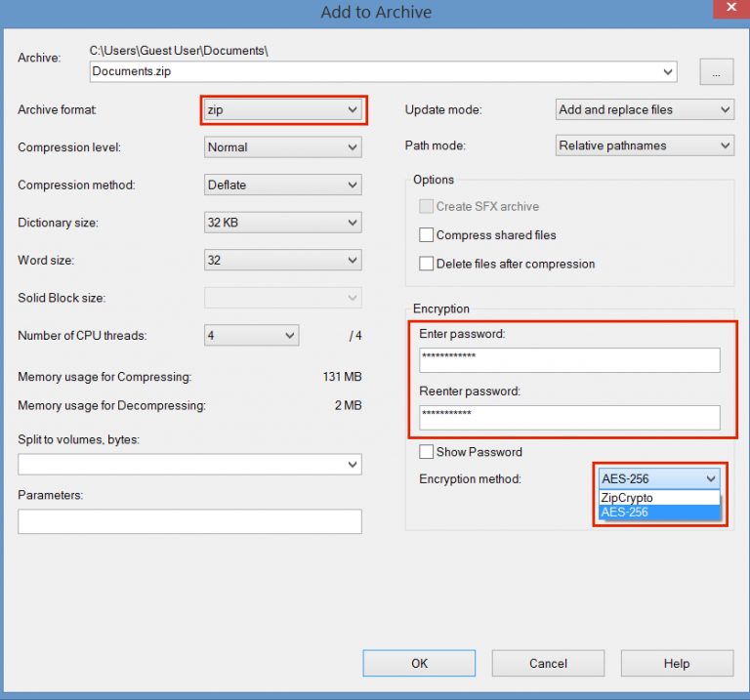This screenshot has height=700, width=750.
Task: Expand the Dictionary size 32 KB dropdown
Action: pos(282,223)
